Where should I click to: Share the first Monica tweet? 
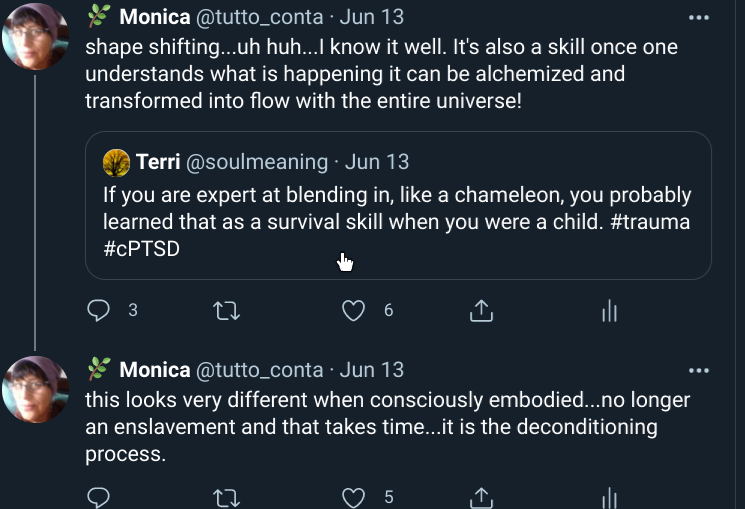pyautogui.click(x=481, y=311)
